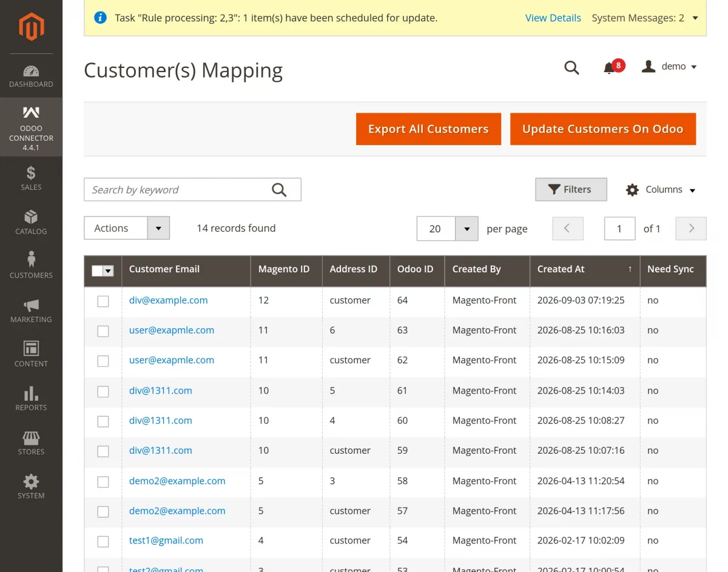Open Dashboard from the sidebar

click(x=31, y=76)
